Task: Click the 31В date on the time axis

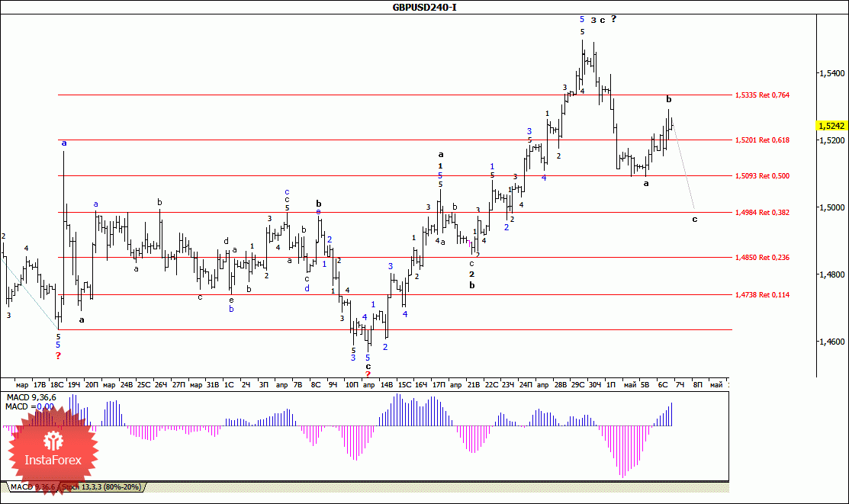Action: [213, 385]
